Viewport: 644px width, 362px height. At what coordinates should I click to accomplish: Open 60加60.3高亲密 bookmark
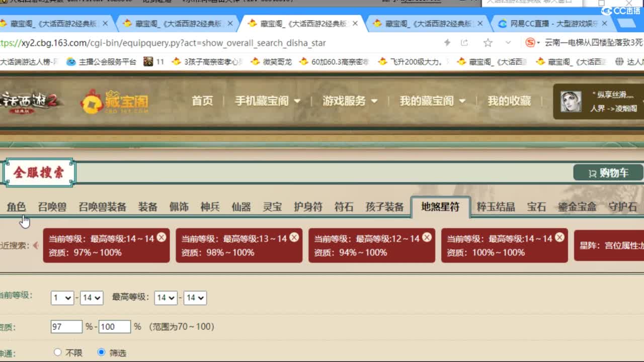click(334, 62)
